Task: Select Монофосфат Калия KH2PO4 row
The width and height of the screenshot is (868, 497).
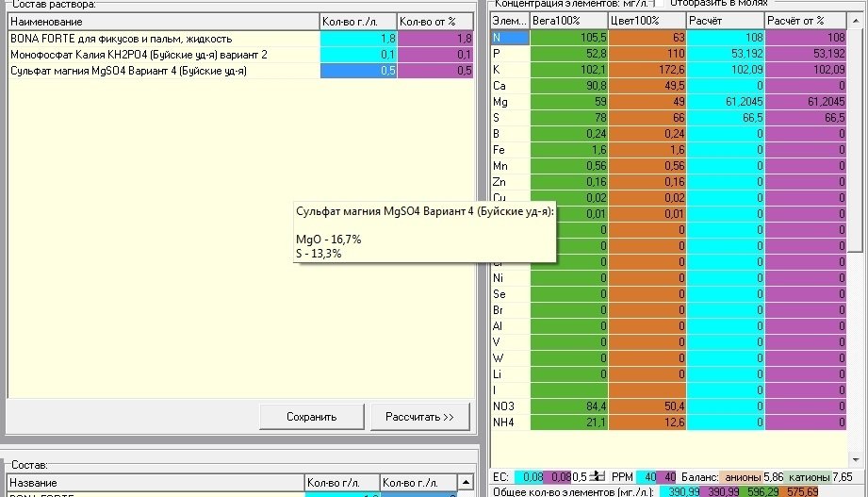Action: [x=241, y=55]
